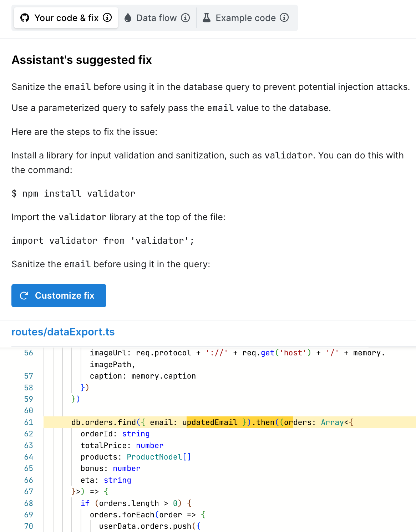Switch to the Data flow tab
This screenshot has width=416, height=532.
pyautogui.click(x=156, y=18)
